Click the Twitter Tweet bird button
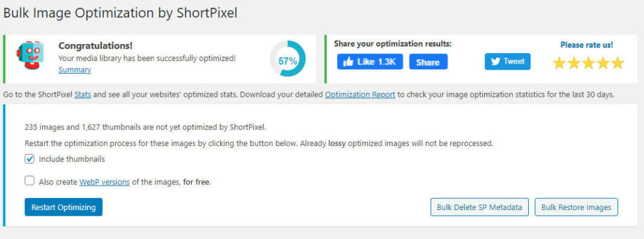 [x=508, y=62]
